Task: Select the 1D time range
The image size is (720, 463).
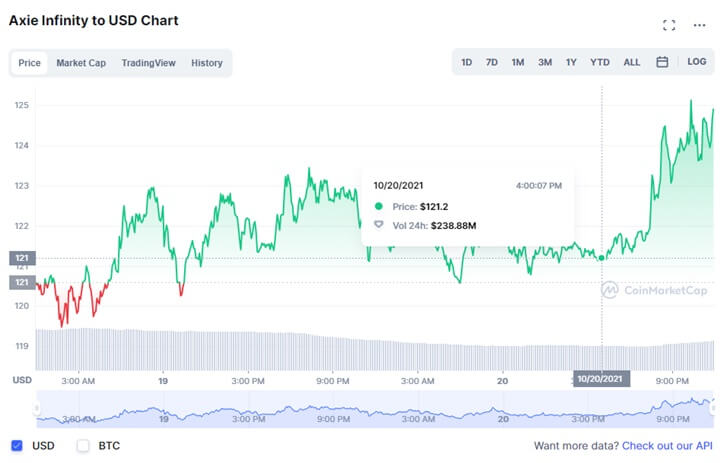Action: 467,62
